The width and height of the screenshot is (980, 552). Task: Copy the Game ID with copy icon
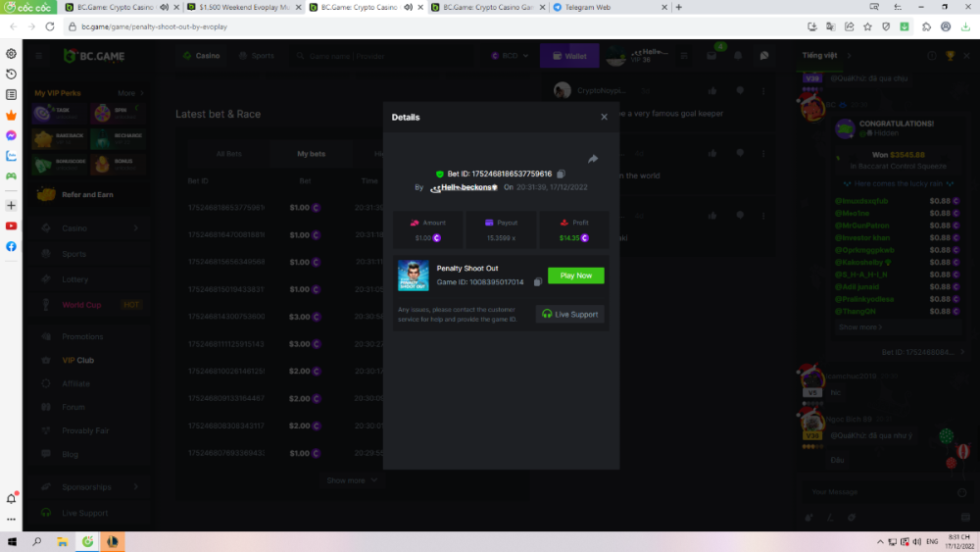538,282
